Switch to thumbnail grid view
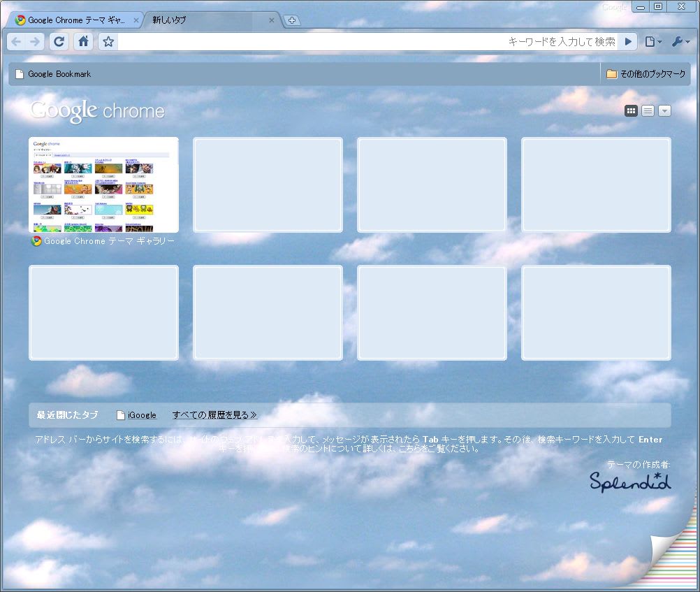 (631, 110)
